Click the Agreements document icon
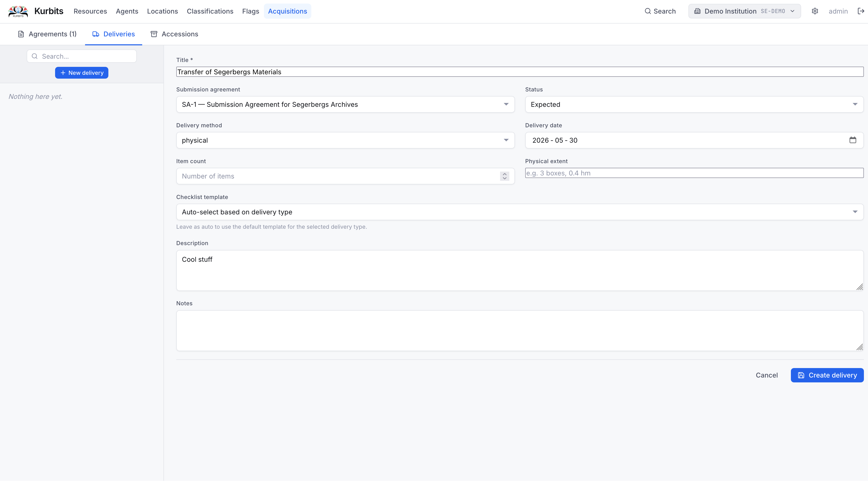 (x=21, y=34)
